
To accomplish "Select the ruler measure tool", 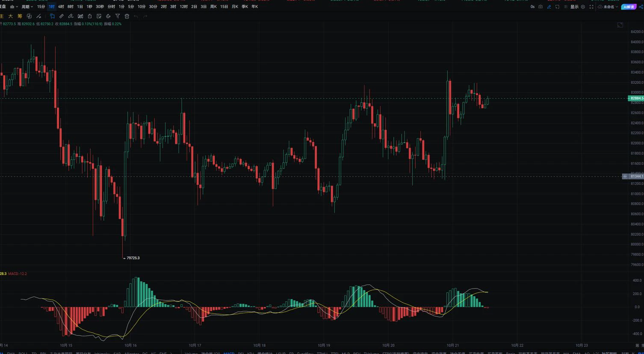I will point(62,16).
